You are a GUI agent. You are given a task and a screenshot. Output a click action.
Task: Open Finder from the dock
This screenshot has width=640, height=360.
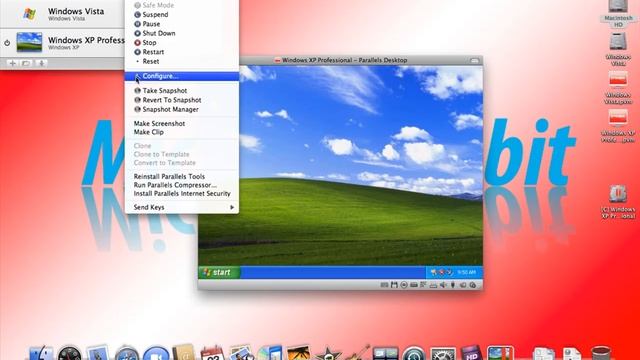pos(41,353)
